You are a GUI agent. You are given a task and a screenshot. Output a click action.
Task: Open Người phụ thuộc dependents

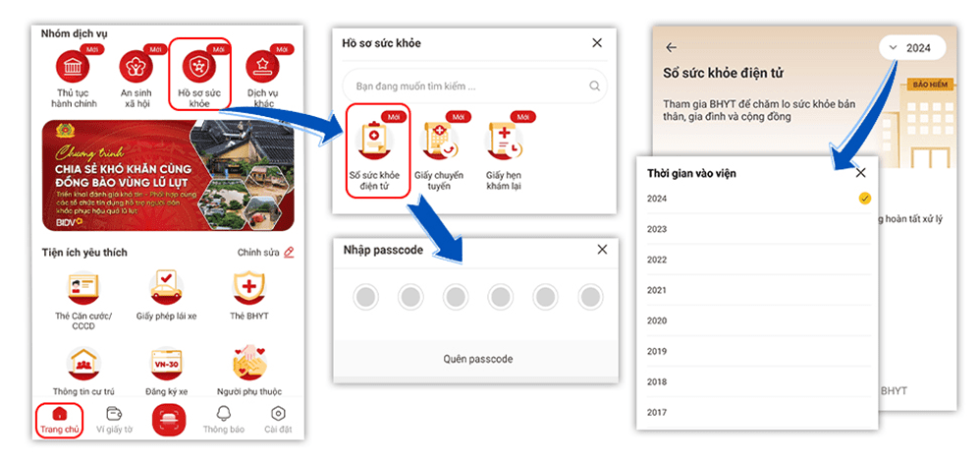pos(248,372)
